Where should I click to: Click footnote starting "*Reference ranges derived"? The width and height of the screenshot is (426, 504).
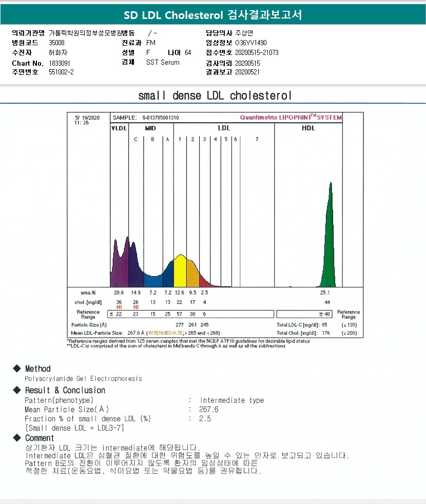(x=188, y=341)
